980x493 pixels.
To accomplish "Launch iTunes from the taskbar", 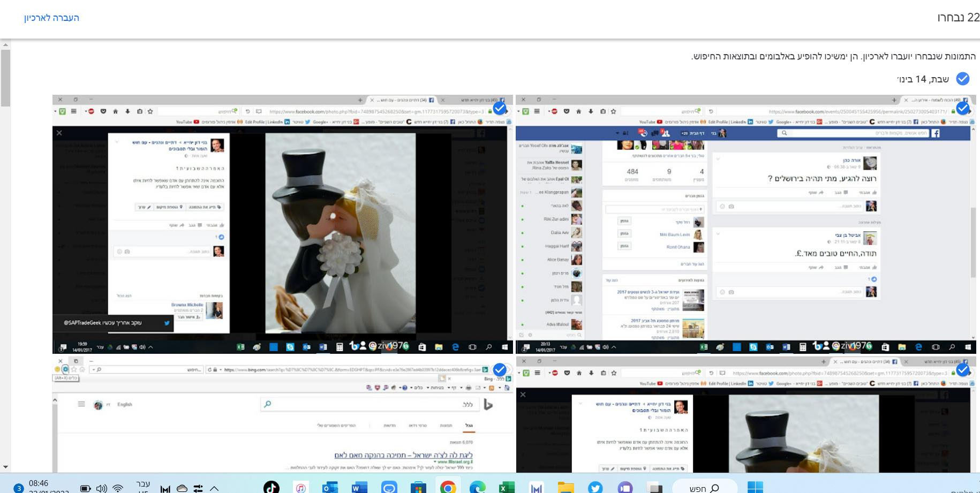I will point(301,487).
